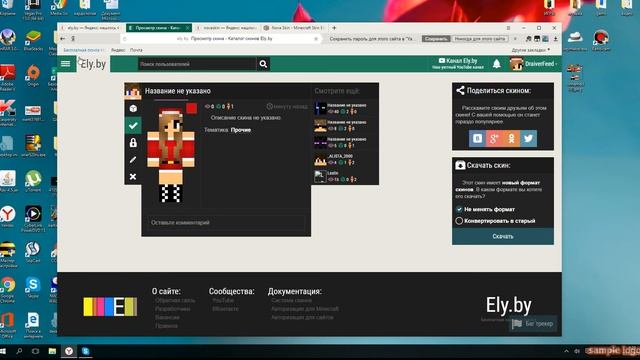Open the Почта bookmark

click(x=136, y=50)
